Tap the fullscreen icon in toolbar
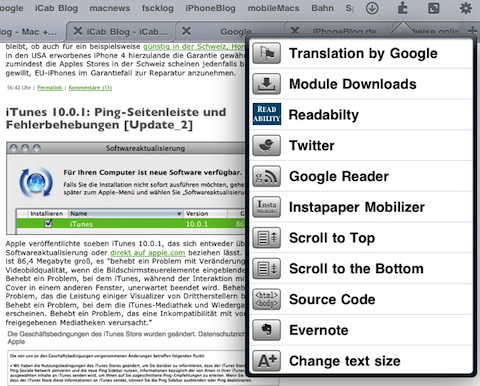The width and height of the screenshot is (480, 386). pos(434,8)
